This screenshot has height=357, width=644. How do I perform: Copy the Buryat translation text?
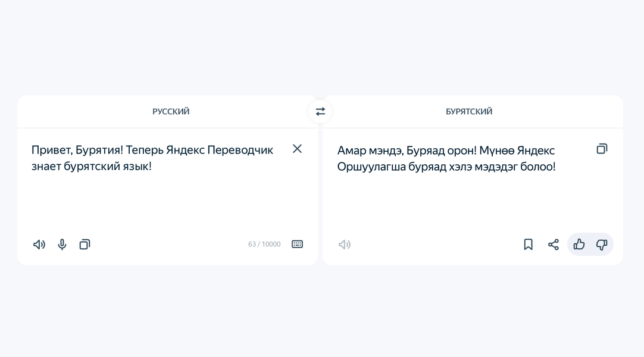[602, 149]
